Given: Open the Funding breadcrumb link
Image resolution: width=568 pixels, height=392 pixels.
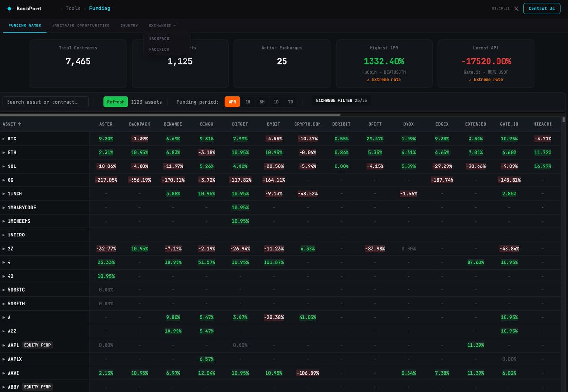Looking at the screenshot, I should (x=99, y=9).
